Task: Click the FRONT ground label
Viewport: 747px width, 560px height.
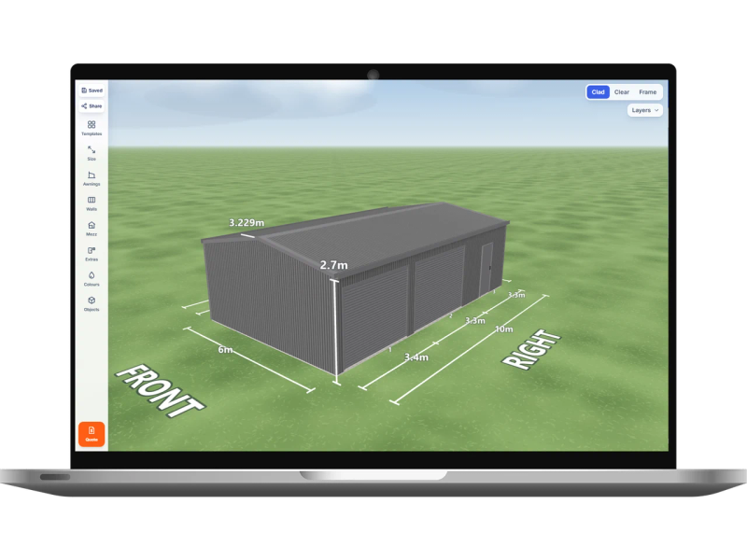Action: [x=161, y=391]
